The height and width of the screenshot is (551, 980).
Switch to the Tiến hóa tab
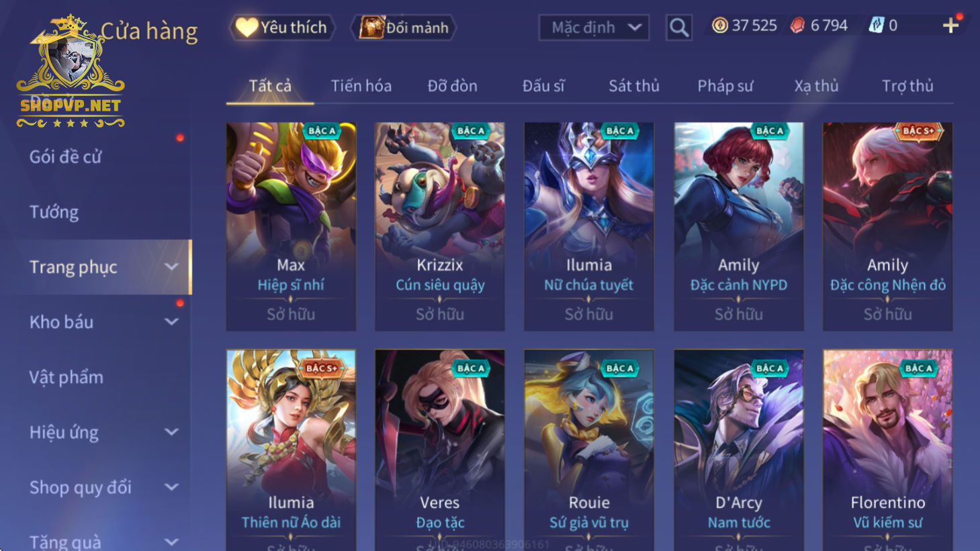(361, 86)
